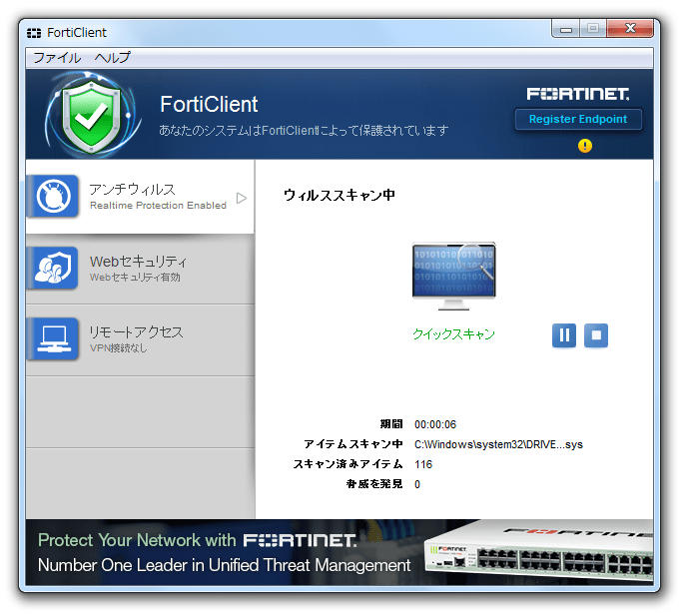Click the 脅威を発見 value 0

click(x=417, y=484)
